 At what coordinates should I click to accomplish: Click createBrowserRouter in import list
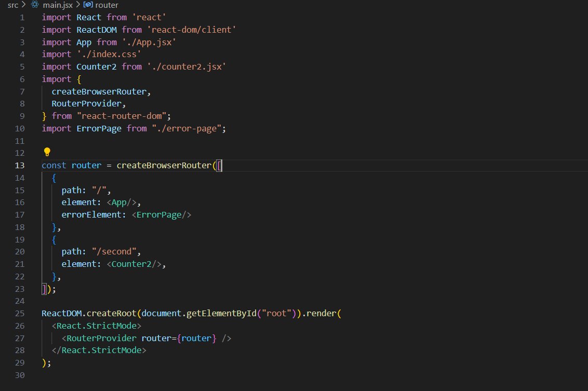99,91
